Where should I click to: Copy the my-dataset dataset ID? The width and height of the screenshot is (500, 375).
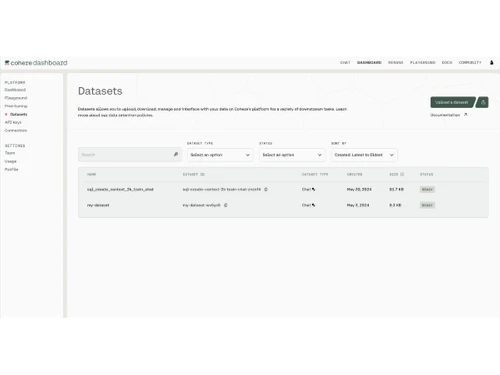pos(226,205)
